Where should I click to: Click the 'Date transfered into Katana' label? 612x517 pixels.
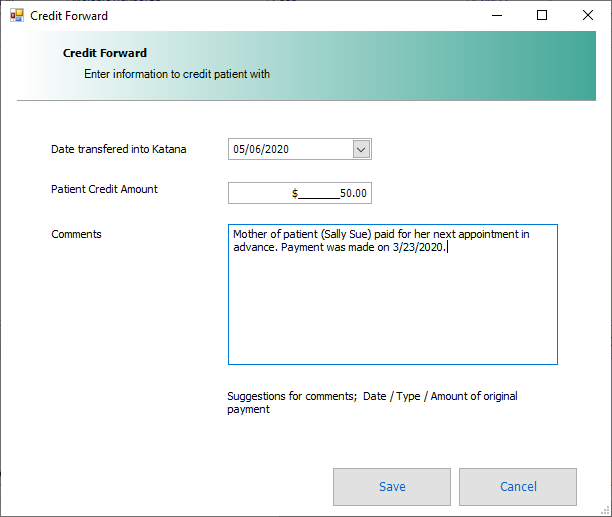tap(119, 149)
